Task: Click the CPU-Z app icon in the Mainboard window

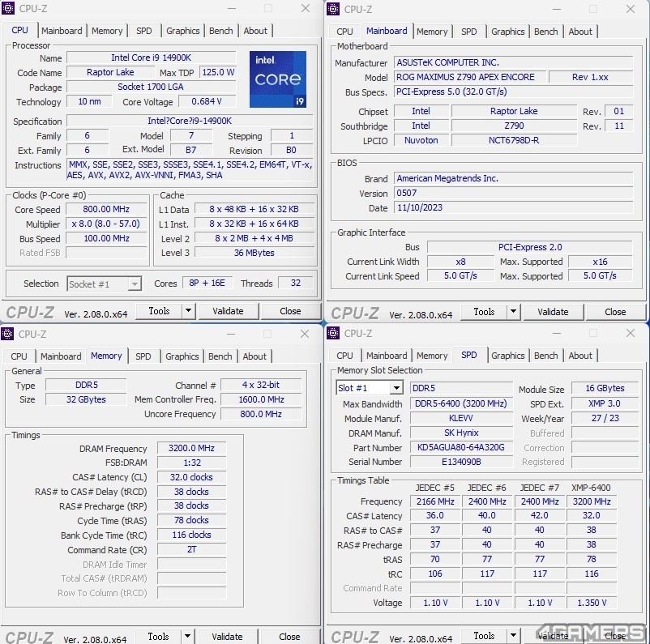Action: [333, 9]
